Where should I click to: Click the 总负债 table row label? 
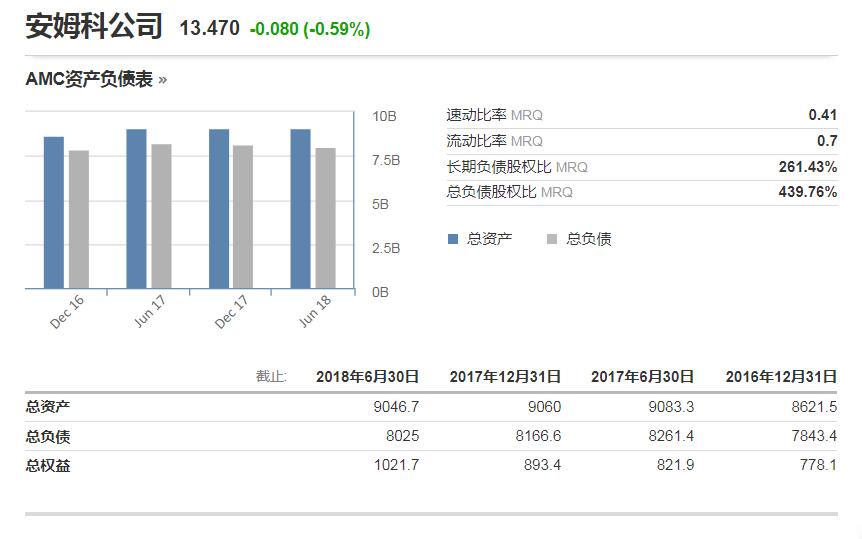48,437
